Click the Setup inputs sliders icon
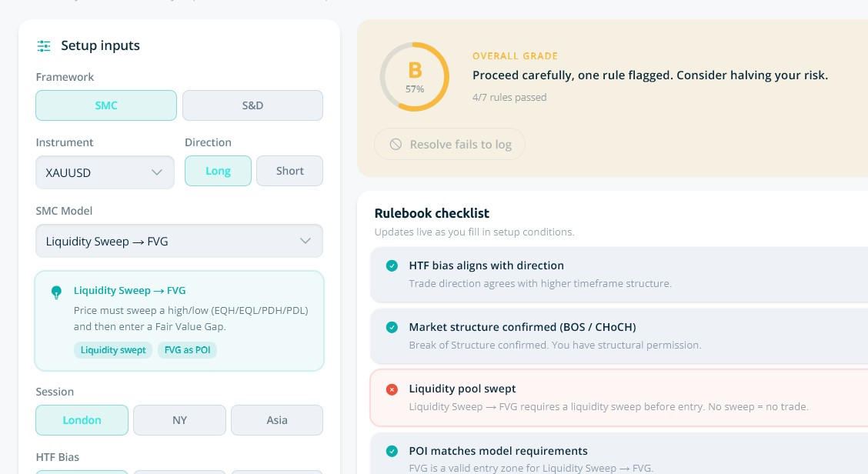The height and width of the screenshot is (474, 868). pyautogui.click(x=44, y=46)
